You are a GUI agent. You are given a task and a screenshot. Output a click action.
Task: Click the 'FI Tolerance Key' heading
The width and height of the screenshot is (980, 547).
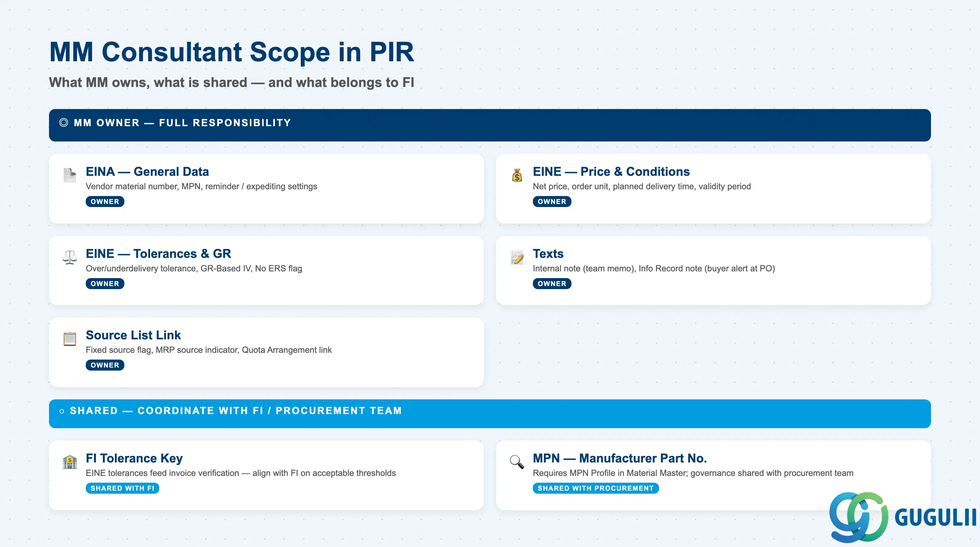pos(134,458)
